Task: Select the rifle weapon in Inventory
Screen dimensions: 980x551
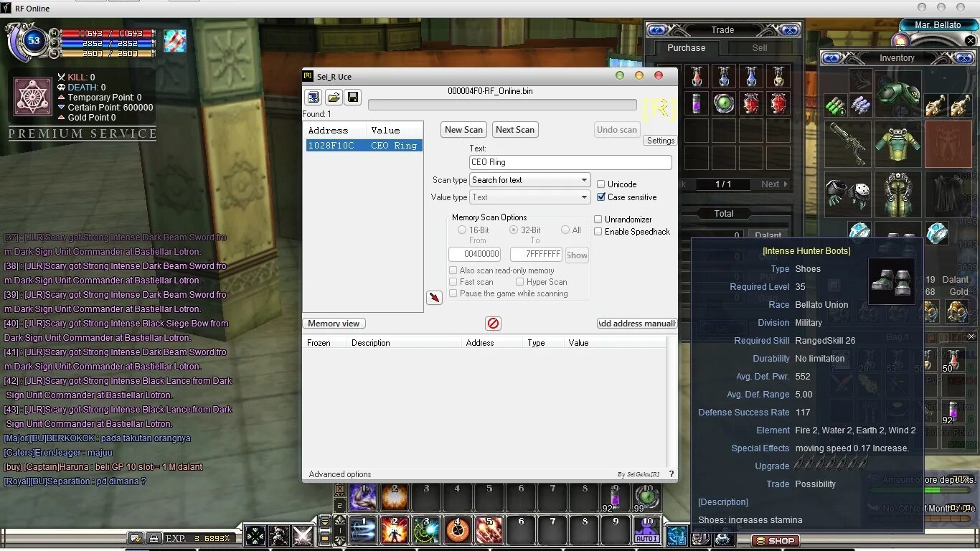Action: (x=847, y=143)
